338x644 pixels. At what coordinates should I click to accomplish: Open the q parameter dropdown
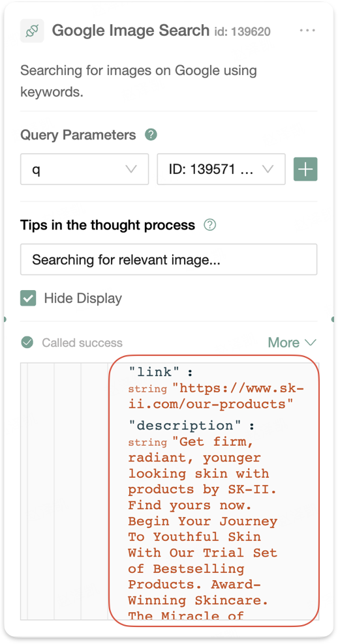coord(84,169)
